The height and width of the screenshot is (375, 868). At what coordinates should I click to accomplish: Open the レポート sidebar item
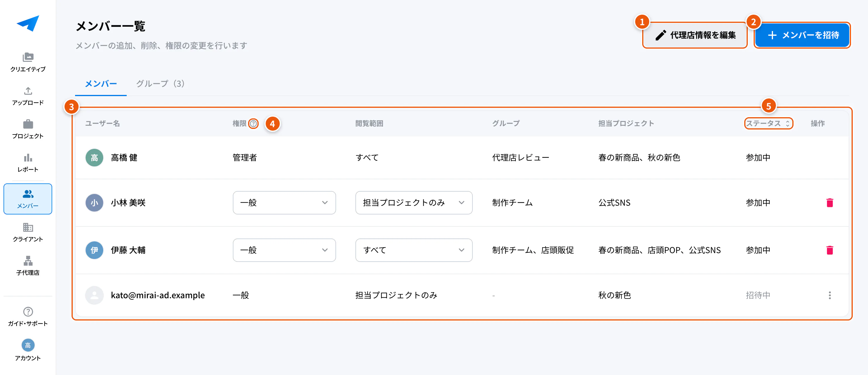click(28, 163)
